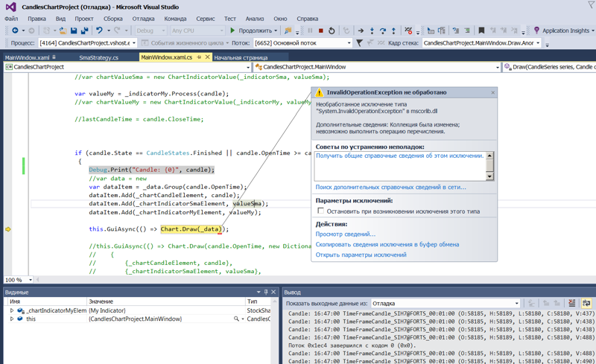Switch to the SmaStrategy.cs tab
The height and width of the screenshot is (364, 596).
coord(99,57)
